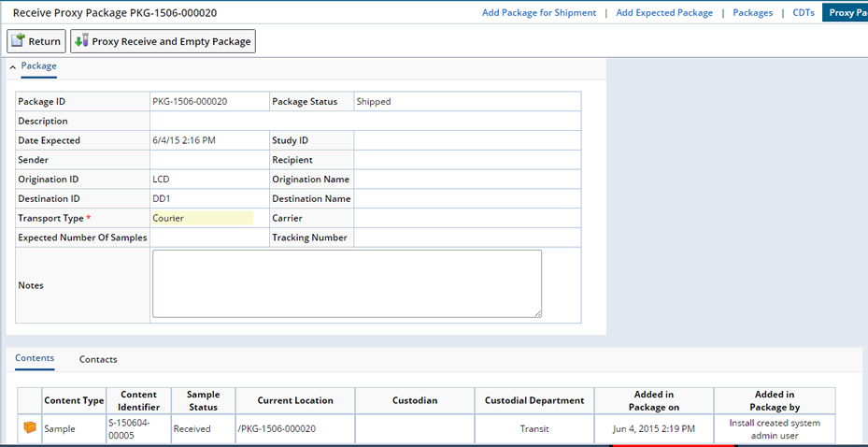Click the Expected Number Of Samples label

[82, 238]
